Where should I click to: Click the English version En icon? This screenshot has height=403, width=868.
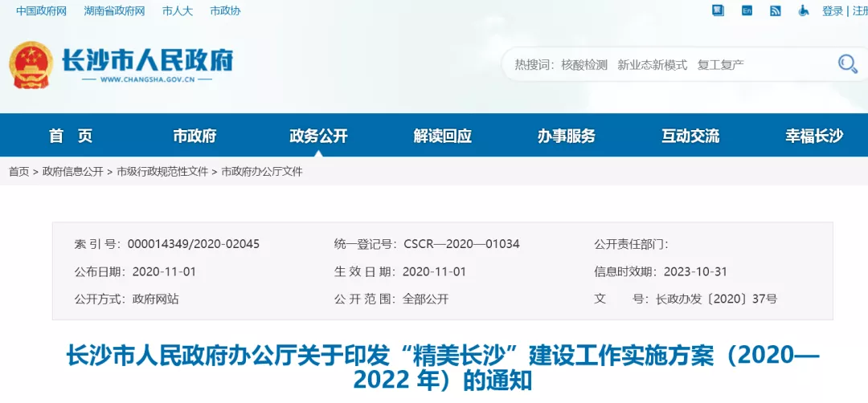click(747, 10)
